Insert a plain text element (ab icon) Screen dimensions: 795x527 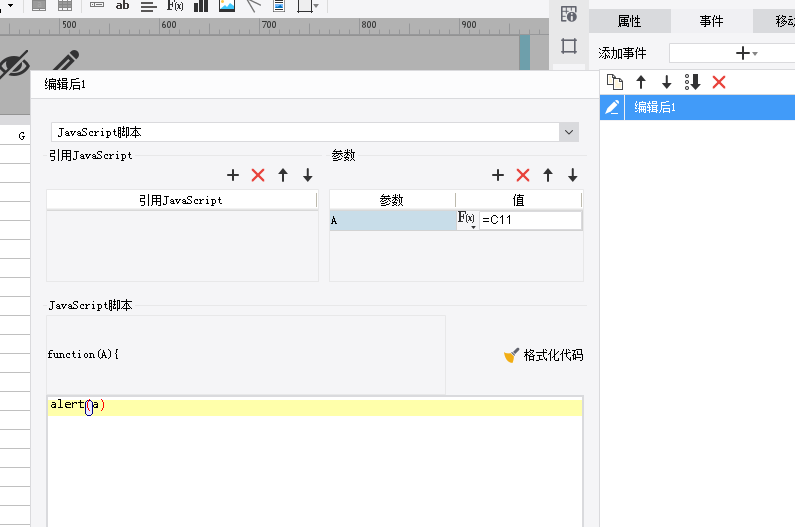click(x=122, y=6)
